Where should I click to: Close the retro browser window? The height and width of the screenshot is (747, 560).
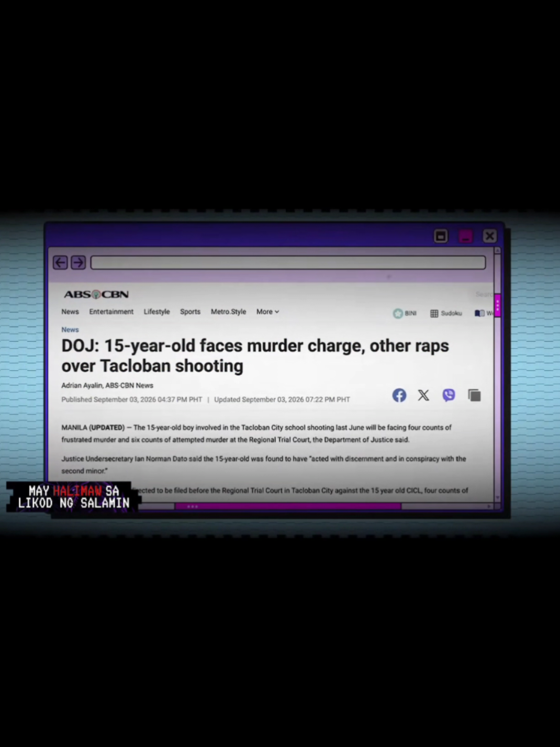490,236
